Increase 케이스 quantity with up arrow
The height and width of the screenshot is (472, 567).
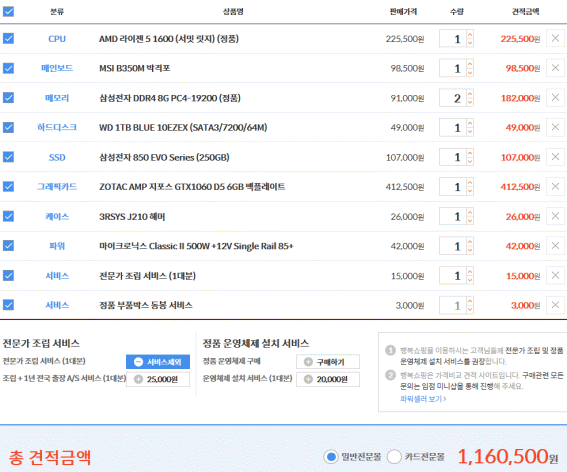click(470, 212)
